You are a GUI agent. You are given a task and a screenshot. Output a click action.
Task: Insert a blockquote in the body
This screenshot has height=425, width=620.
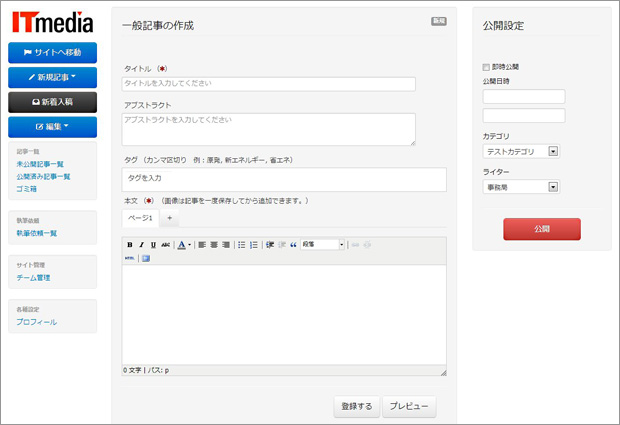293,244
